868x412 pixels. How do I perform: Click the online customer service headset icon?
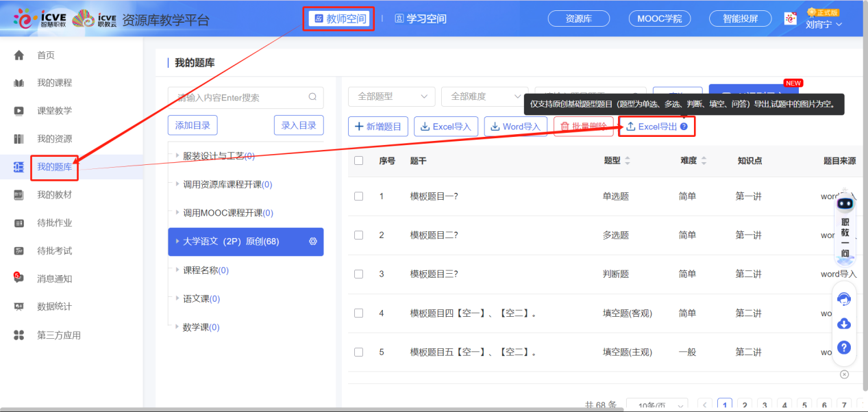click(x=843, y=299)
